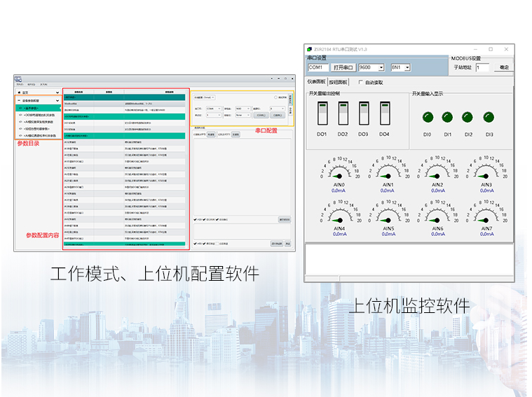Click the config software logo icon
Viewport: 532px width, 397px height.
[18, 79]
